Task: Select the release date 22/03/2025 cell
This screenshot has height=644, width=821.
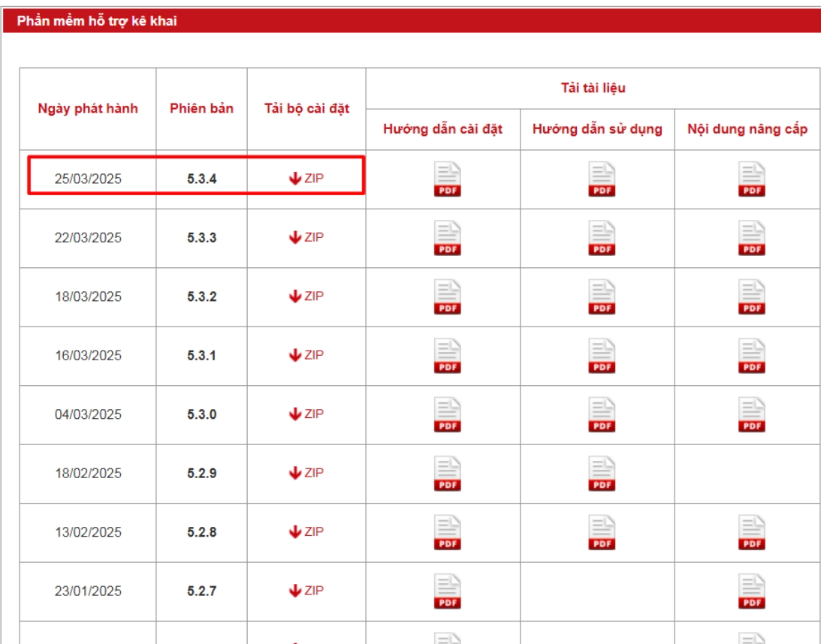Action: point(88,238)
